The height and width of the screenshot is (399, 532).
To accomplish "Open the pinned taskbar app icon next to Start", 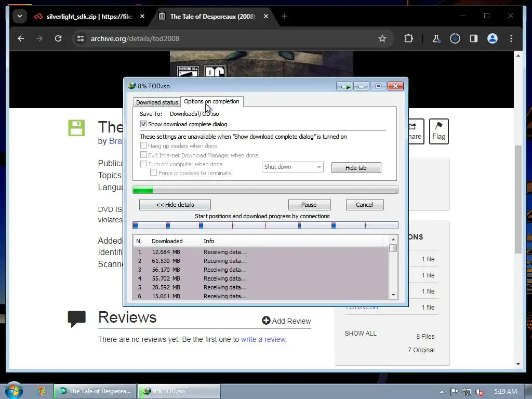I will (42, 391).
